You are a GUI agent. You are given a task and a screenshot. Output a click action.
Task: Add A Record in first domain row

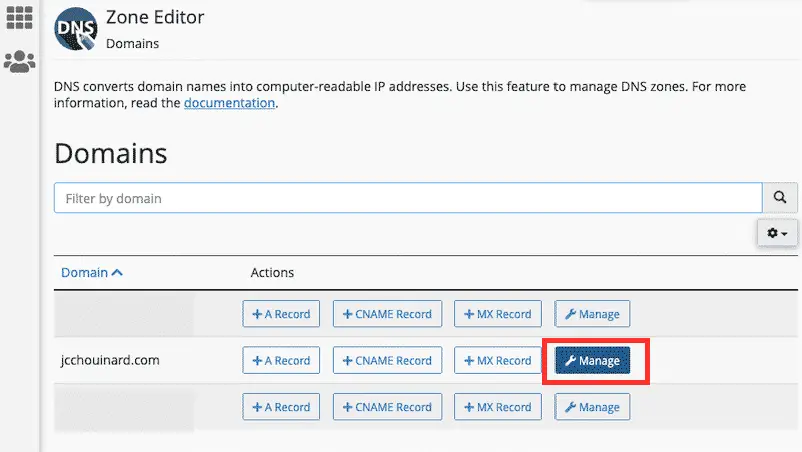pos(281,314)
